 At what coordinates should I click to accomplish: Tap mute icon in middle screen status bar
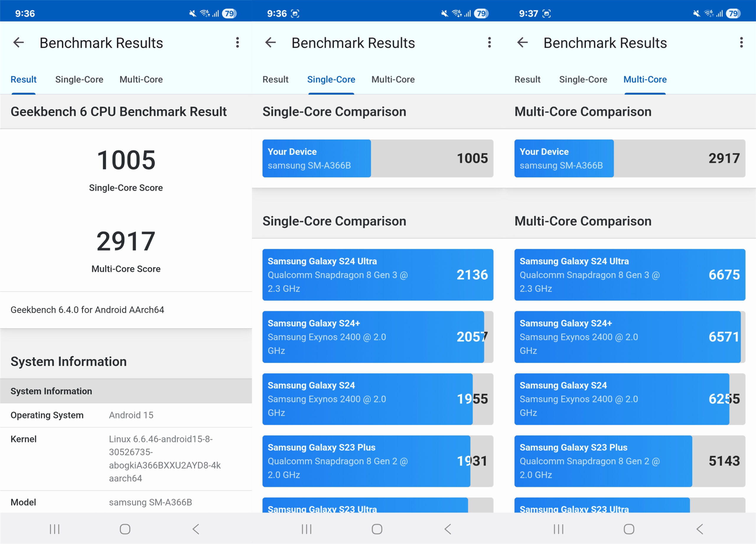[x=445, y=13]
